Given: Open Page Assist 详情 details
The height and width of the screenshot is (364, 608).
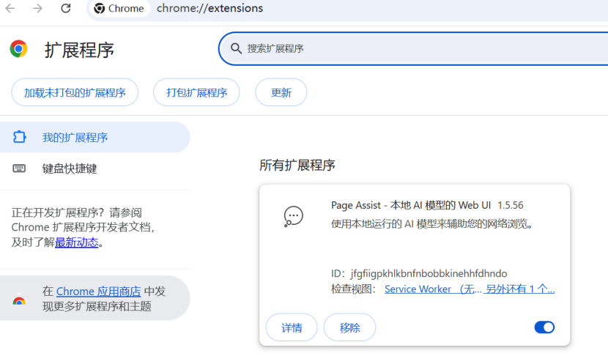Looking at the screenshot, I should pos(292,327).
